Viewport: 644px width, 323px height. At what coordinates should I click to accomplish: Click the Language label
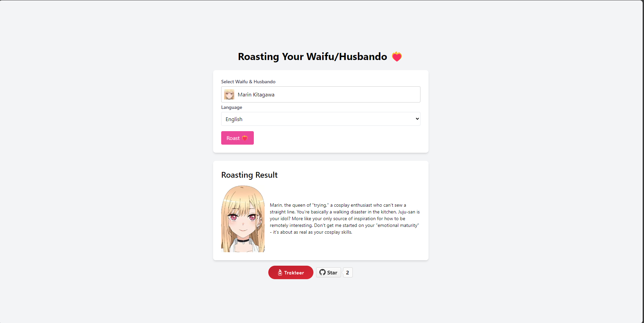[232, 107]
